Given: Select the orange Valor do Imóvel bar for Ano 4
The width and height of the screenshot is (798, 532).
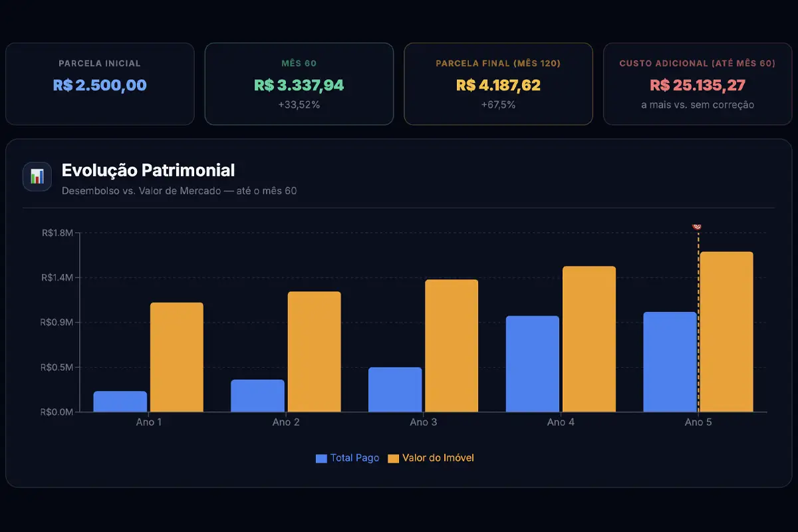Looking at the screenshot, I should pos(589,339).
